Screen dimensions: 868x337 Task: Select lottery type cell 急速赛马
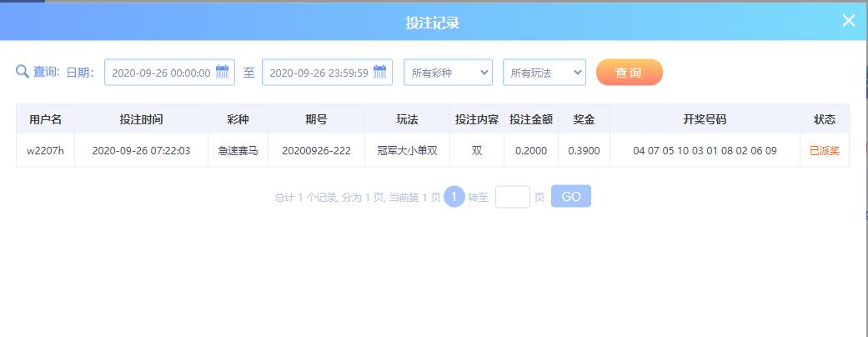tap(238, 150)
